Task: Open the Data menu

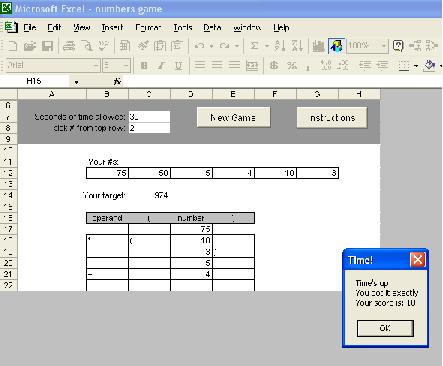Action: click(x=212, y=28)
